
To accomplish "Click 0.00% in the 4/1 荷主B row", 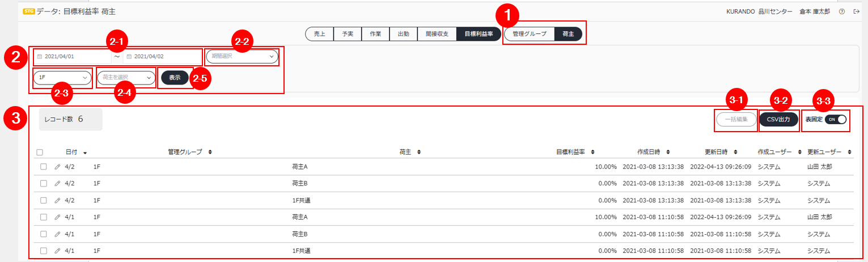I will tap(607, 234).
